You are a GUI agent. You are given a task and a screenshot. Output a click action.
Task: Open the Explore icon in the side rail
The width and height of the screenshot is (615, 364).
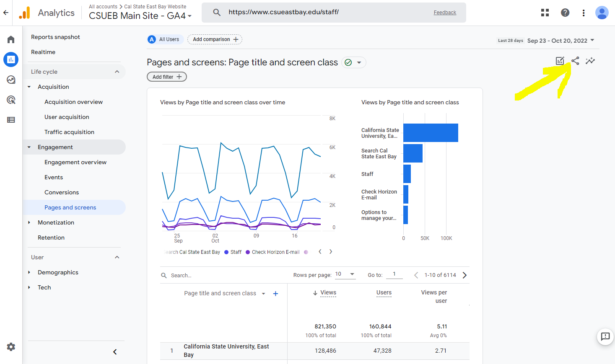click(x=11, y=80)
